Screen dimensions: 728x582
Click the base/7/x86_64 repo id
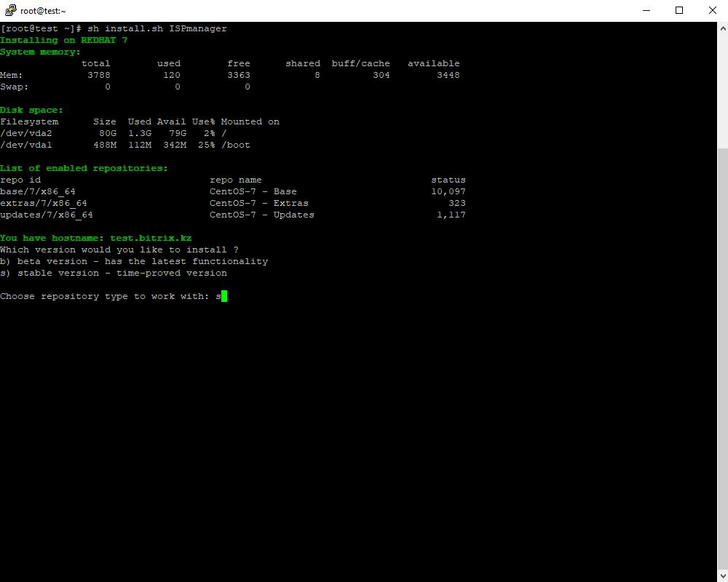point(38,191)
